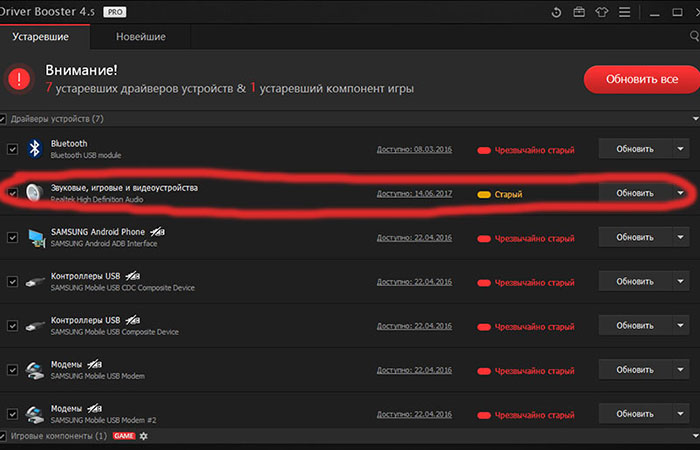
Task: Open the dropdown arrow for USB Composite Device update
Action: point(680,325)
